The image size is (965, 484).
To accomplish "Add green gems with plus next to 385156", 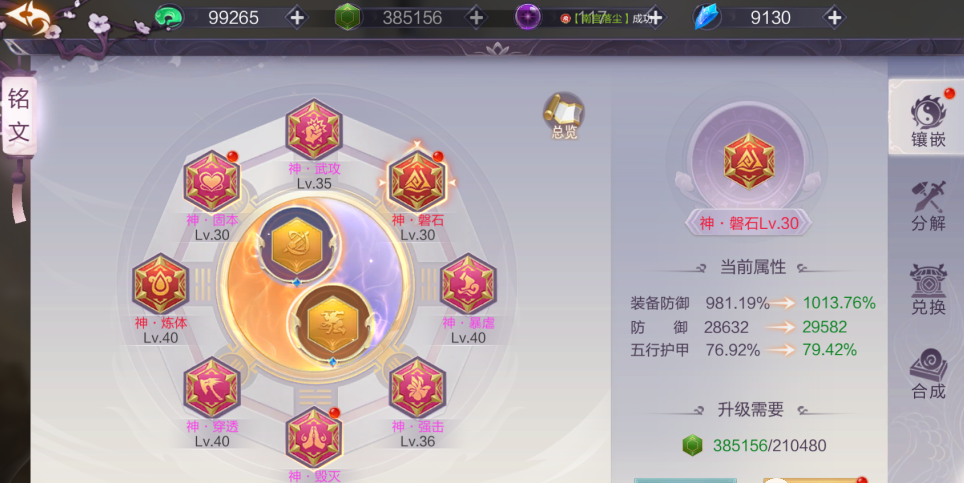I will point(475,17).
